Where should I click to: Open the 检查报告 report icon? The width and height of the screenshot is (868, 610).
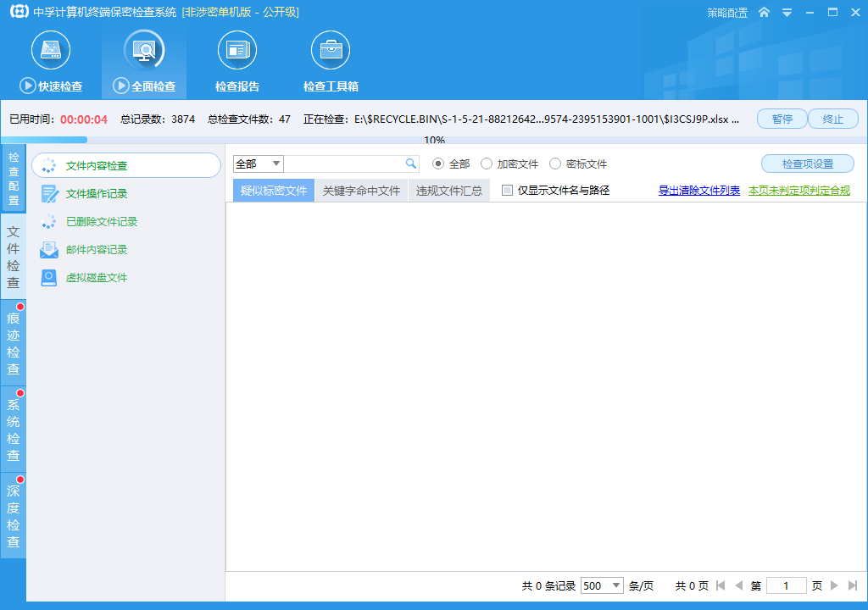pyautogui.click(x=237, y=50)
